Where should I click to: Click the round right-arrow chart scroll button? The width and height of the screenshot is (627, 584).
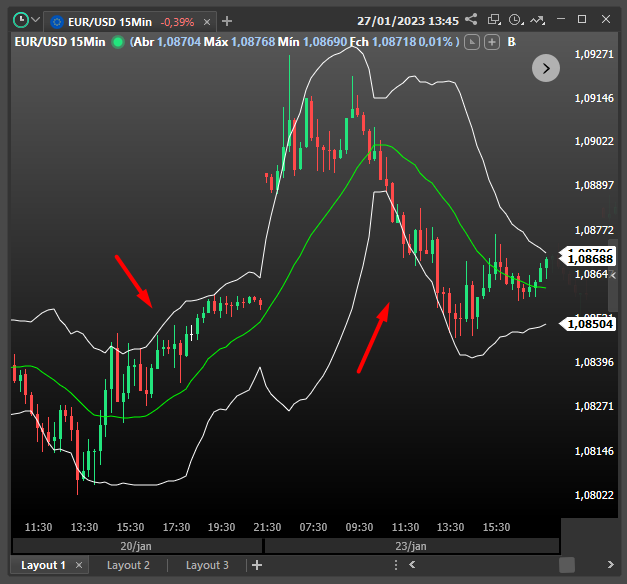pos(545,68)
